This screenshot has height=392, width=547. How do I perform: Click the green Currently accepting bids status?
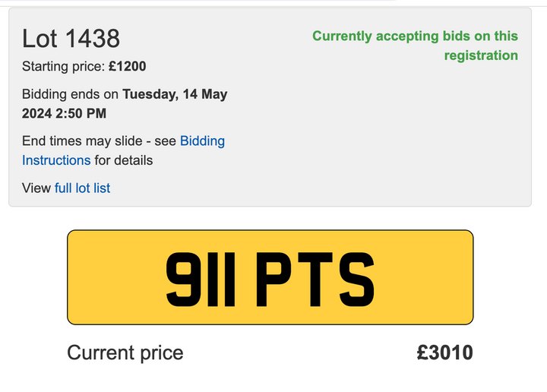415,46
